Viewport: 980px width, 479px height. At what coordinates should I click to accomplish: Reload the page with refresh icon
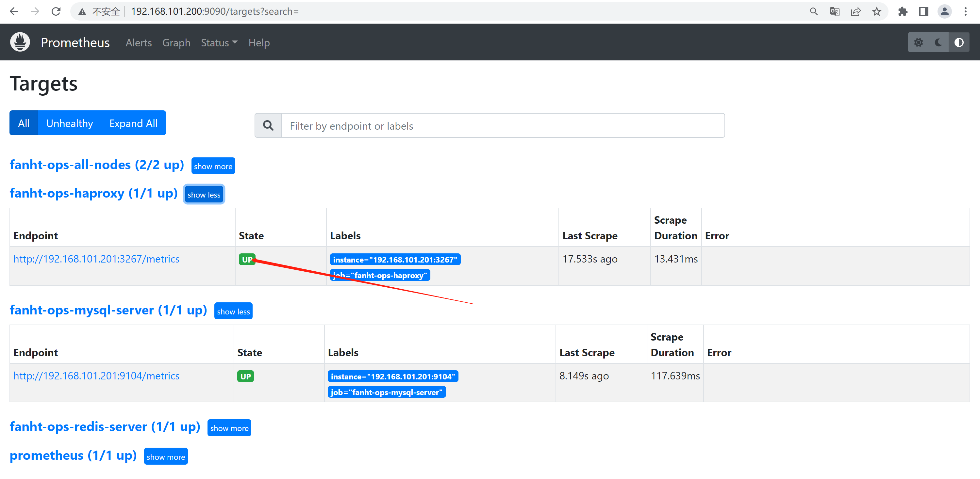tap(56, 11)
